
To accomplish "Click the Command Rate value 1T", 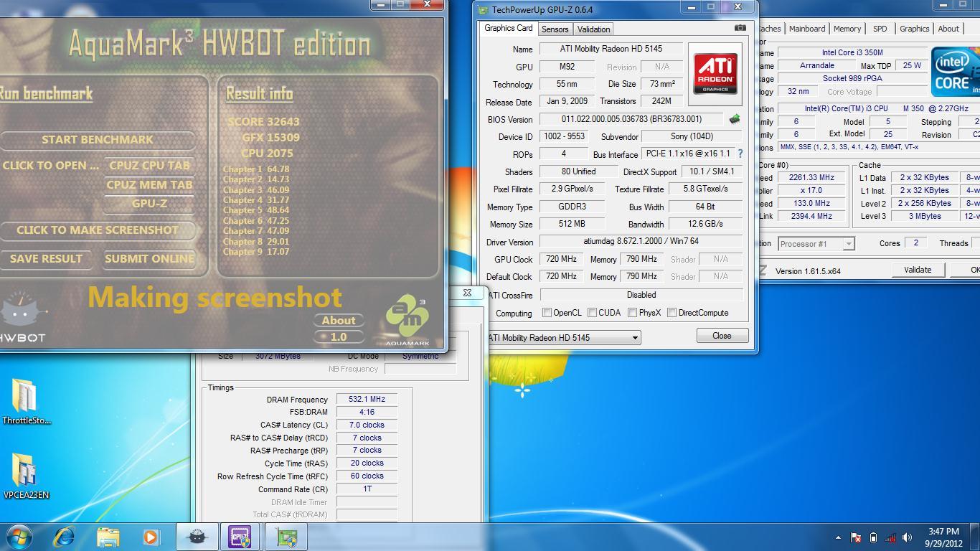I will click(x=367, y=489).
